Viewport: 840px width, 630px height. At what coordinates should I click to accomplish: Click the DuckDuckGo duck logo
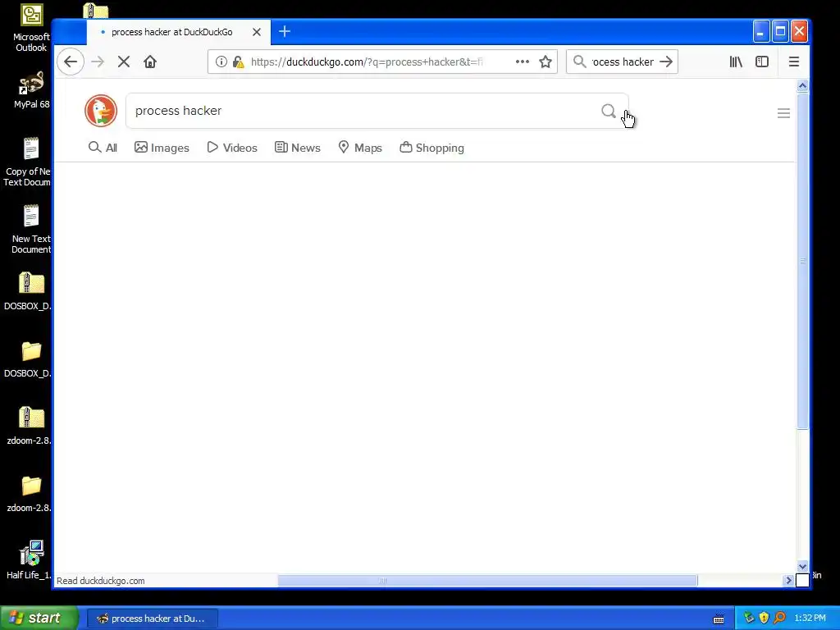101,111
